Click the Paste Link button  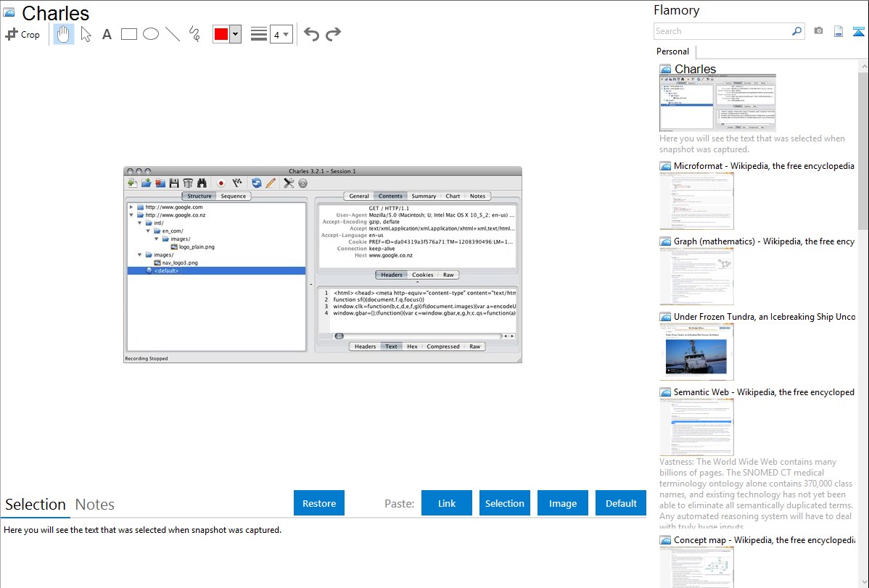click(447, 503)
